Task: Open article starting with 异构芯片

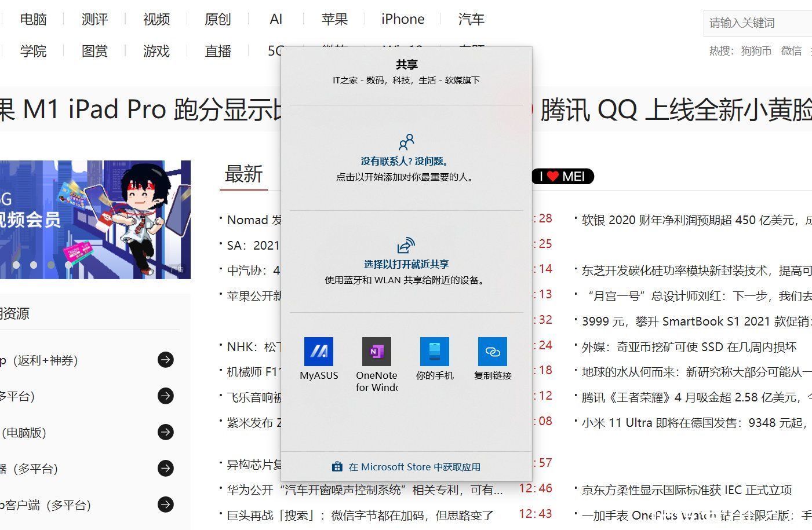Action: [x=254, y=465]
